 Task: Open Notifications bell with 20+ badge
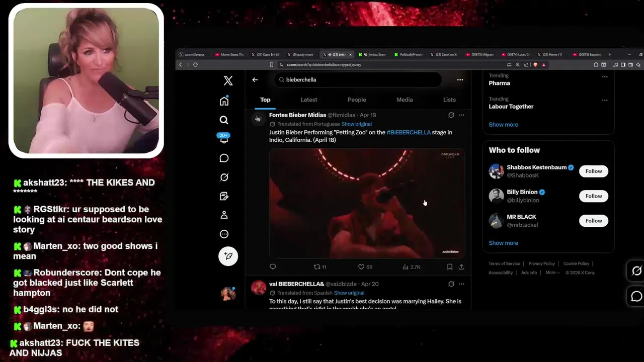point(224,139)
